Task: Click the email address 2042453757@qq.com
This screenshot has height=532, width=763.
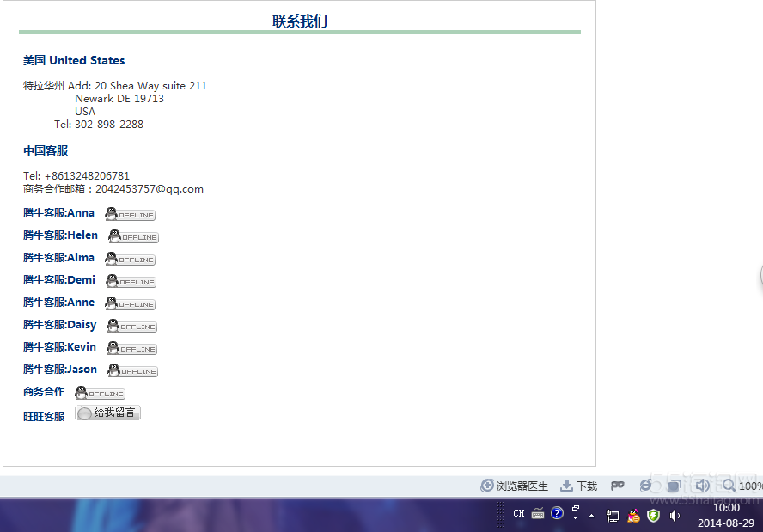Action: 150,189
